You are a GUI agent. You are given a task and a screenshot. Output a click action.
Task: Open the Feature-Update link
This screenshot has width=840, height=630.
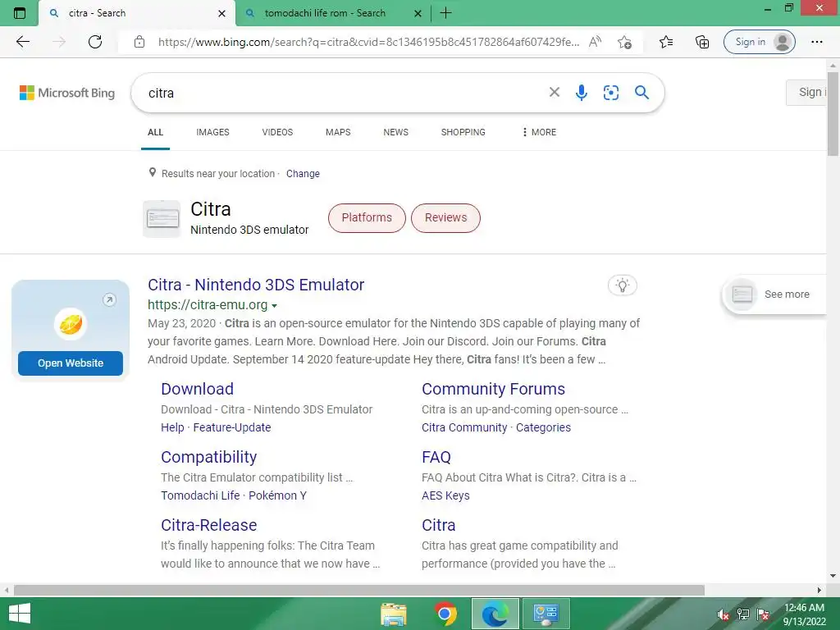tap(232, 427)
